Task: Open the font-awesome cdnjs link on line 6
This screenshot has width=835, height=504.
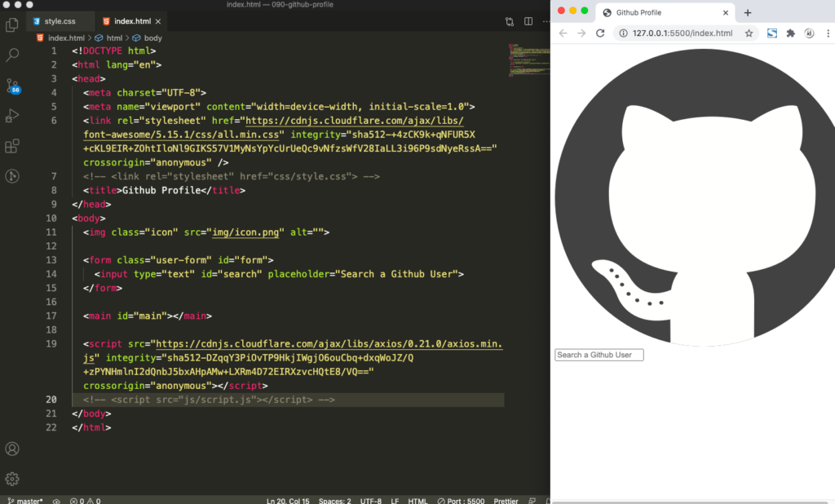Action: (x=273, y=127)
